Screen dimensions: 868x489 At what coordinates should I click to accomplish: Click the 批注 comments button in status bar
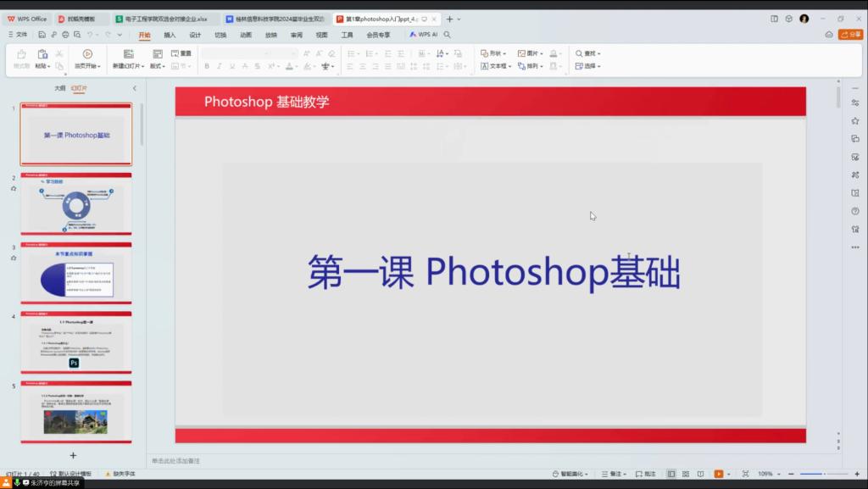coord(645,474)
